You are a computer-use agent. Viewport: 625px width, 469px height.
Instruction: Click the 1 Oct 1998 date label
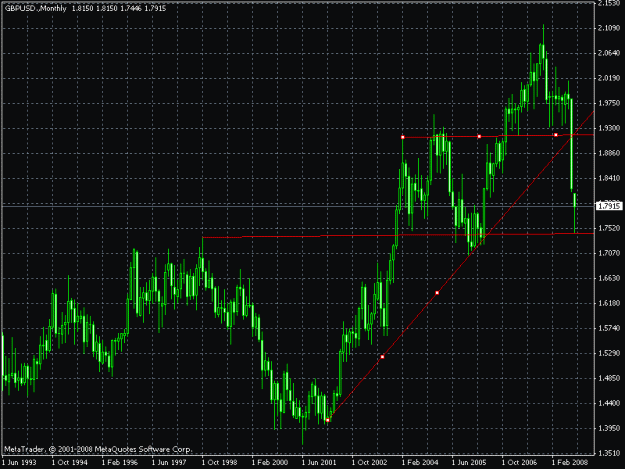(220, 463)
